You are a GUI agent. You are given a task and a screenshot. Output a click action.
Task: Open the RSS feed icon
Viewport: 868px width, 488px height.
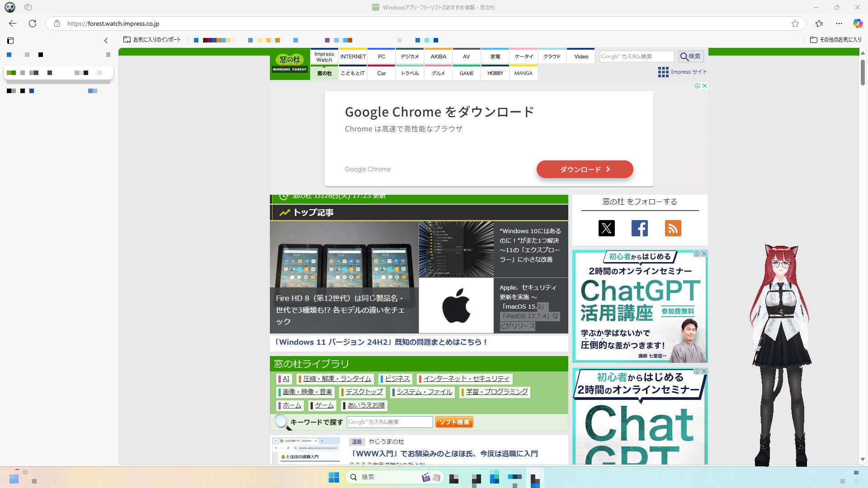(x=673, y=228)
